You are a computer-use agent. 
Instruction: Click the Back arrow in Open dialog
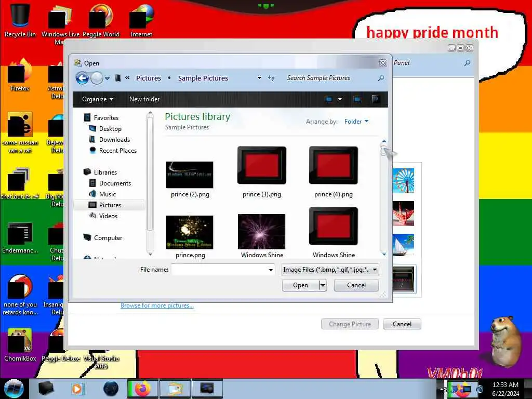tap(82, 78)
